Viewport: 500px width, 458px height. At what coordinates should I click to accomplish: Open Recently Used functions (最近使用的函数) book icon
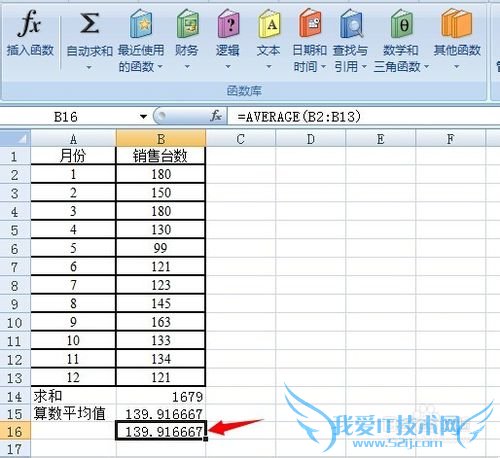pyautogui.click(x=141, y=23)
